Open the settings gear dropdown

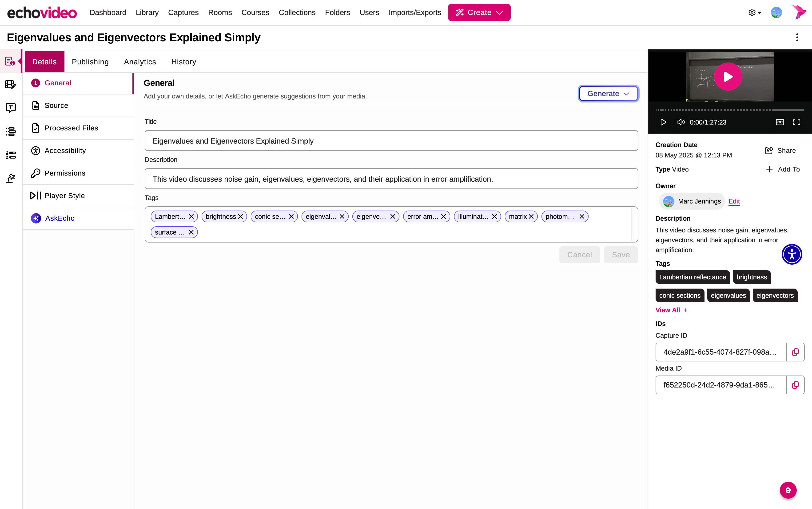755,12
